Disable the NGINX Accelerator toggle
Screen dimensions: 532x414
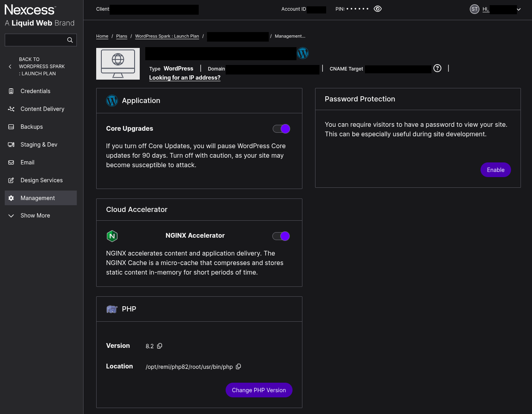pyautogui.click(x=281, y=236)
